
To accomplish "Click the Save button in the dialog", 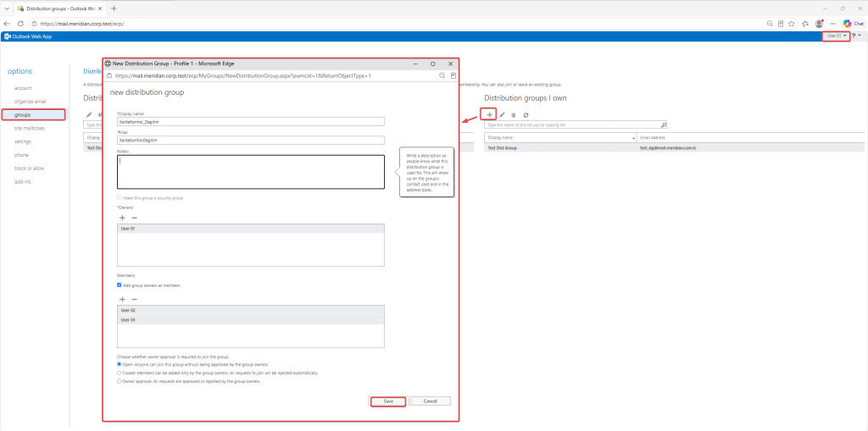I will click(x=388, y=401).
